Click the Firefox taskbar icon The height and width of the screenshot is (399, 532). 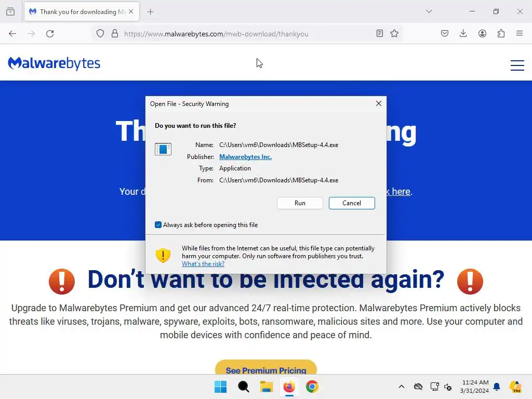[x=289, y=387]
